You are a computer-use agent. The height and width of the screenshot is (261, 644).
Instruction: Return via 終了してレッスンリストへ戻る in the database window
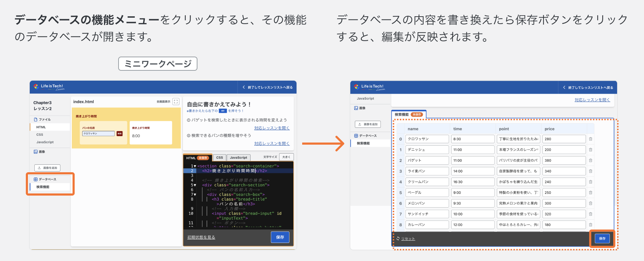588,88
